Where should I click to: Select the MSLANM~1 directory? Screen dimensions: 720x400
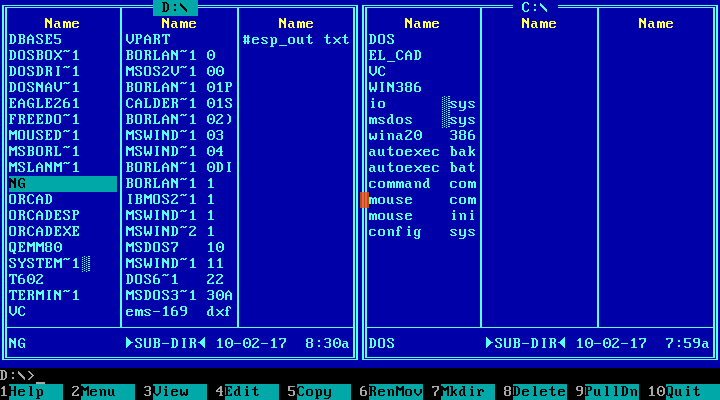click(44, 168)
